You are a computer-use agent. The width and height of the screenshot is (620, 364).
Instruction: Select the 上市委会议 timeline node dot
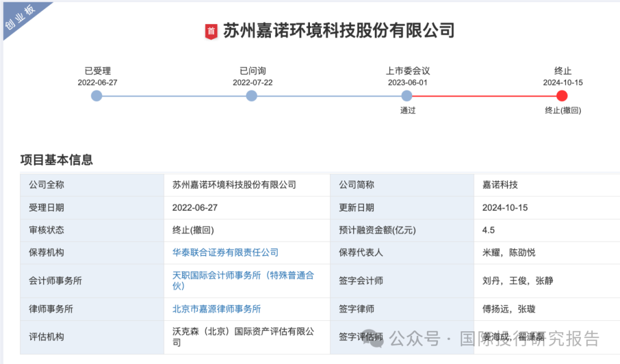(x=407, y=96)
